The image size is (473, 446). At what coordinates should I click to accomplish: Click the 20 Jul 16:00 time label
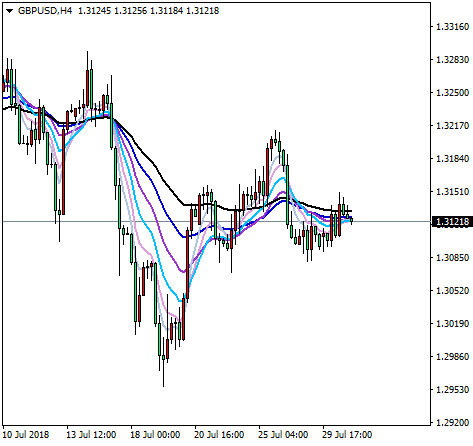pos(219,435)
